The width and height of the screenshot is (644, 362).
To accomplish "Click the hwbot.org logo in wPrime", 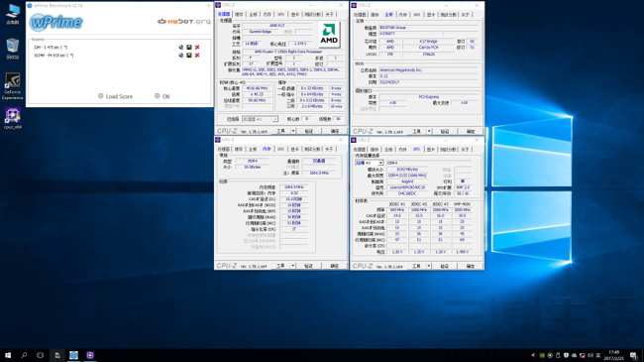I will [x=184, y=21].
